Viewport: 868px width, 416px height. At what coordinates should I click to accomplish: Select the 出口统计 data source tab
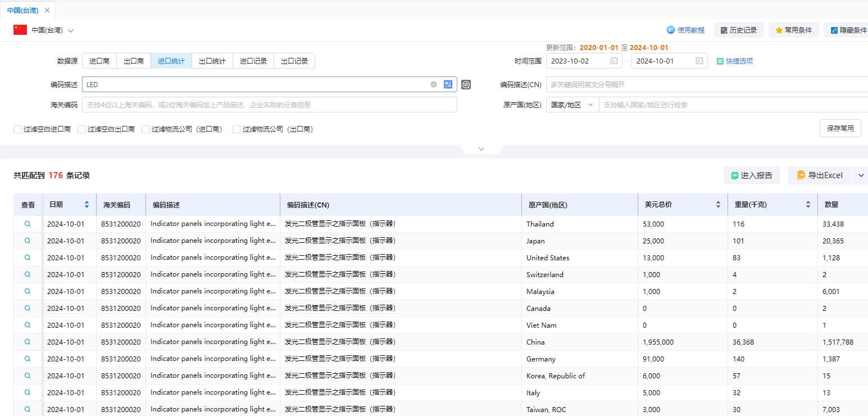(212, 61)
